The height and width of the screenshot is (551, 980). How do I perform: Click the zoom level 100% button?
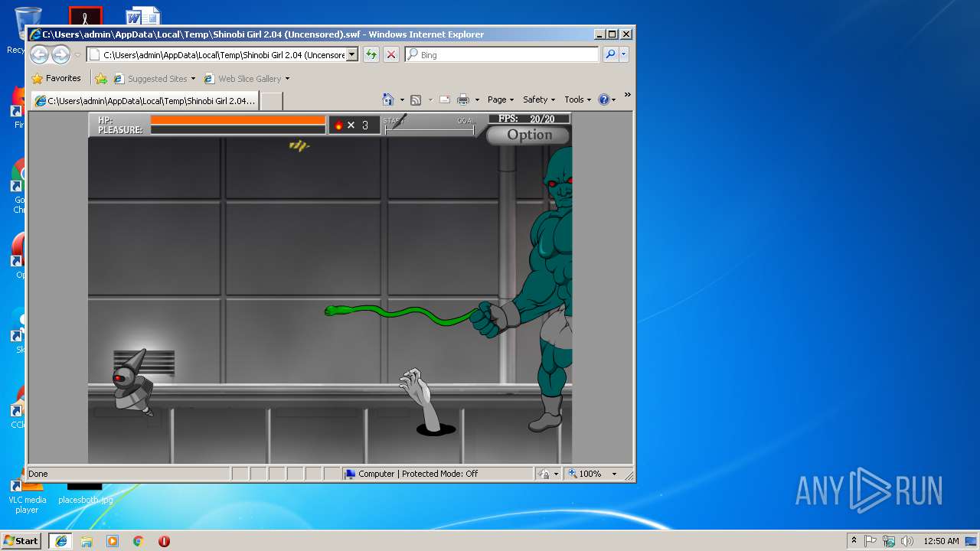(x=585, y=474)
